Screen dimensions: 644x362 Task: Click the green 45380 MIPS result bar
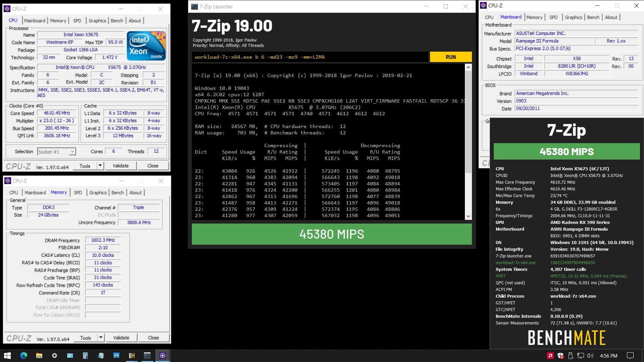332,234
